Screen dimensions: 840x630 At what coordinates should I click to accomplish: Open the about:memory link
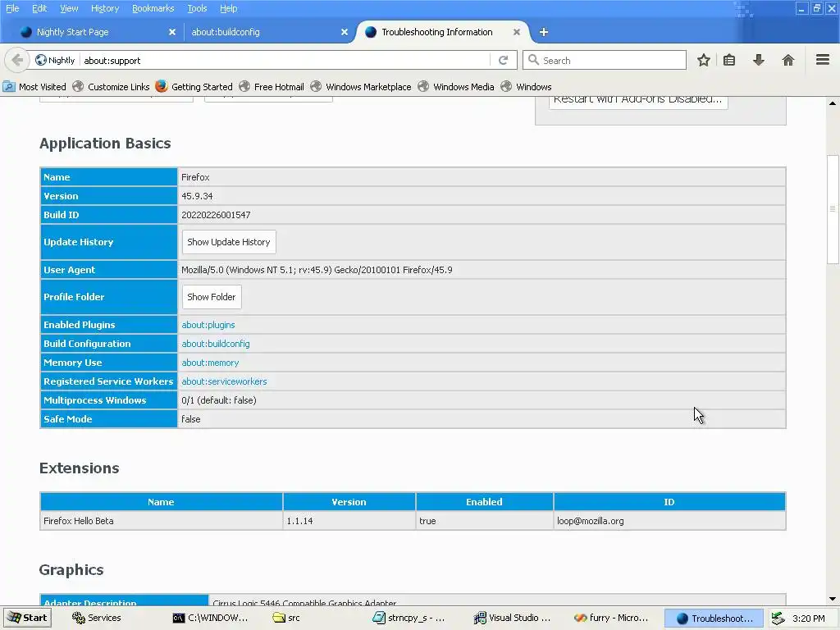[x=210, y=363]
